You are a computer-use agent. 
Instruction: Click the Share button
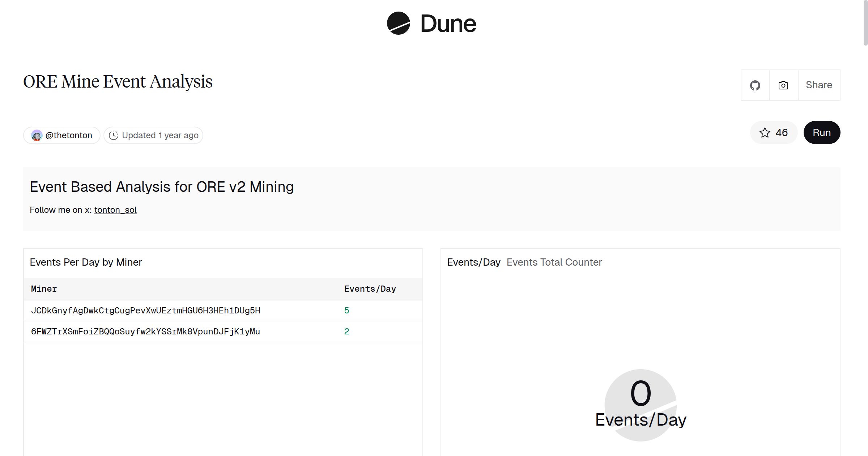819,85
